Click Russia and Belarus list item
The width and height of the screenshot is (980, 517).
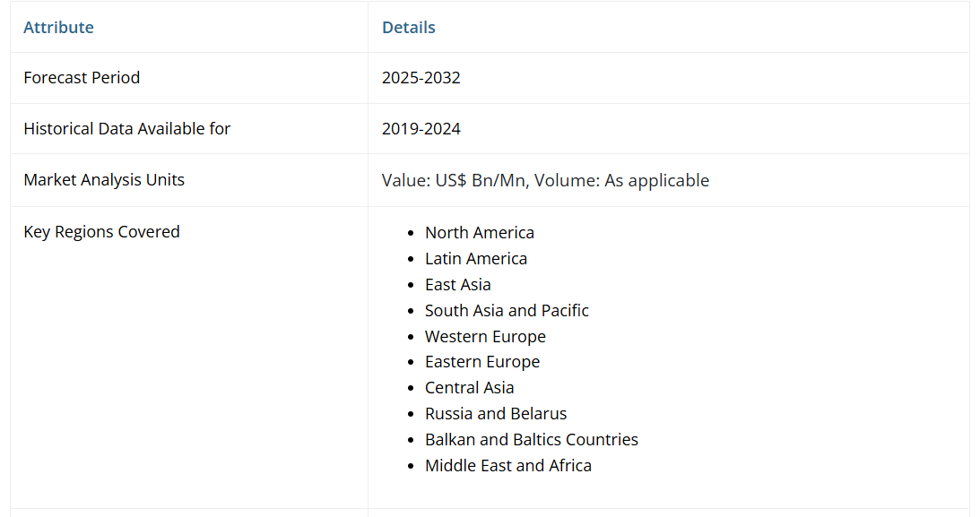pos(496,413)
